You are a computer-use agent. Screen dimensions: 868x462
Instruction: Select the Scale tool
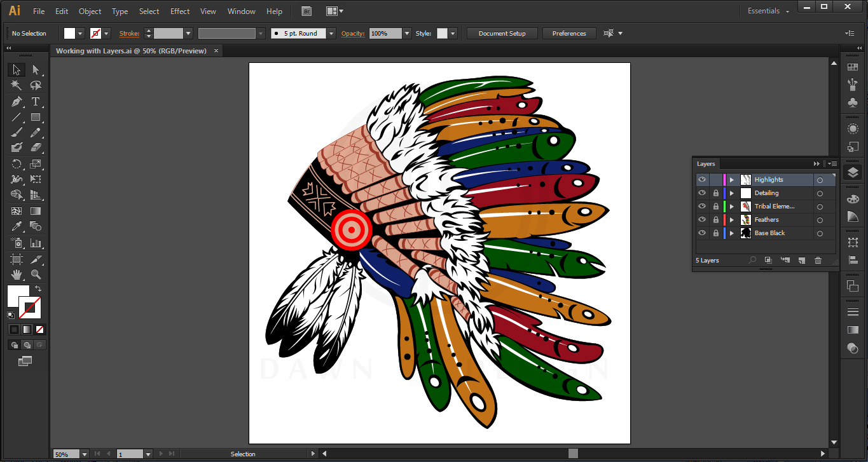pyautogui.click(x=36, y=164)
